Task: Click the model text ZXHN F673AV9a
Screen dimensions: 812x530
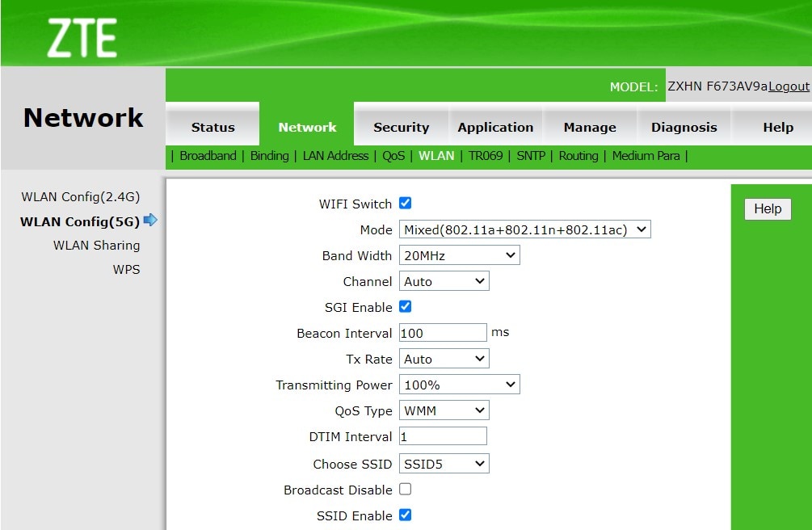Action: coord(717,86)
